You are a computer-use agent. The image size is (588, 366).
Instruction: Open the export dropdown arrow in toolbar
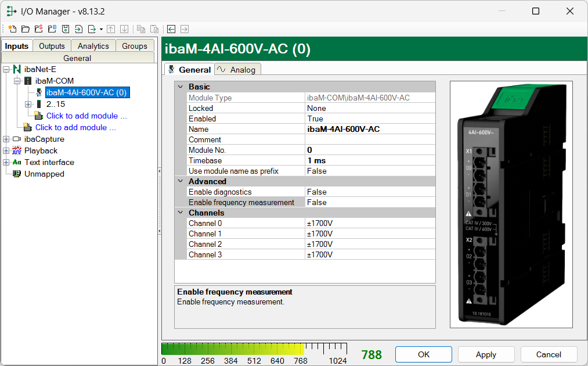click(101, 29)
